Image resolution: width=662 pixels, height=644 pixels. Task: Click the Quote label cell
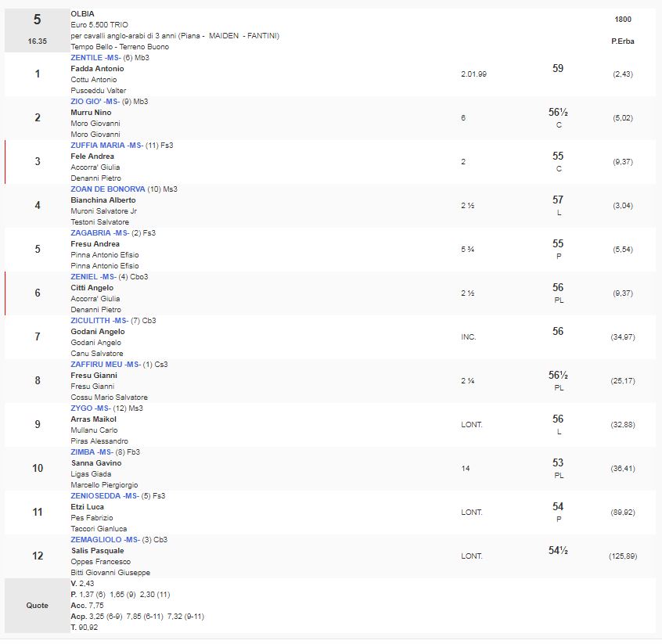(37, 605)
